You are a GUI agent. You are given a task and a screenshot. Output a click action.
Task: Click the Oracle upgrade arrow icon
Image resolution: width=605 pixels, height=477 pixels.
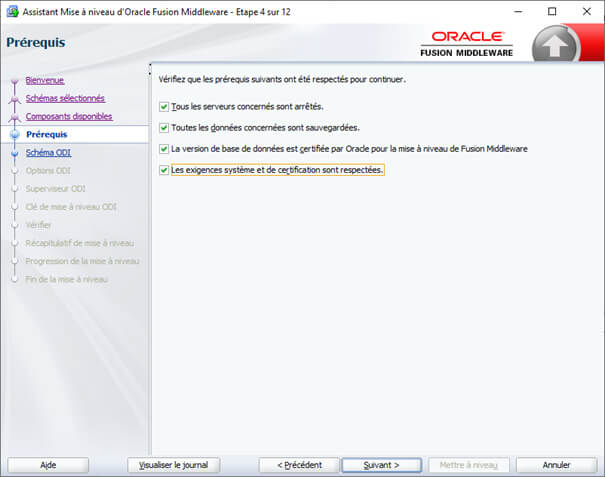(x=554, y=45)
